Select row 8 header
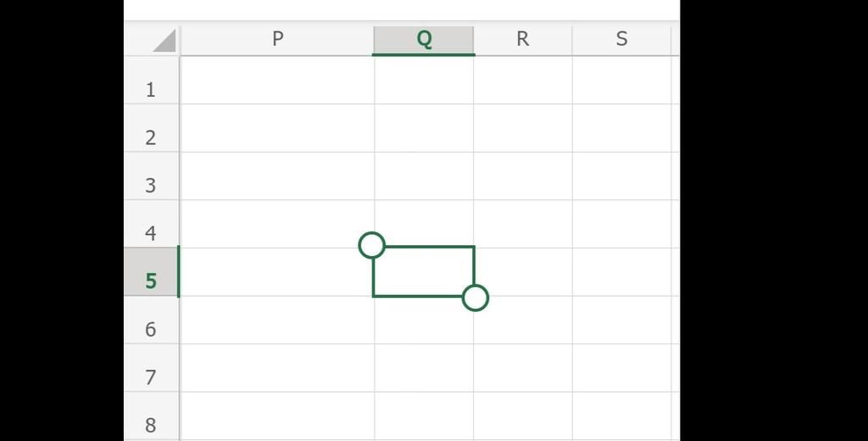 click(x=151, y=424)
